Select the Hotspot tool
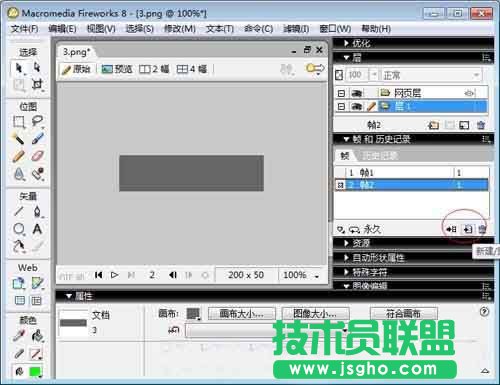 click(x=19, y=283)
